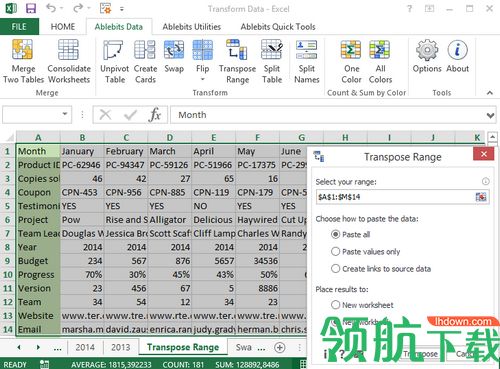This screenshot has width=500, height=369.
Task: Switch to Ablebits Utilities tab
Action: (192, 27)
